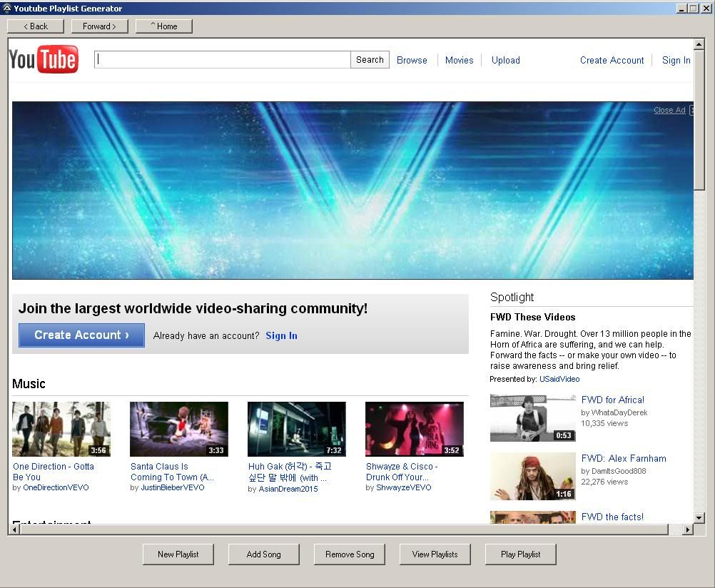Click the YouTube Search button

click(370, 60)
